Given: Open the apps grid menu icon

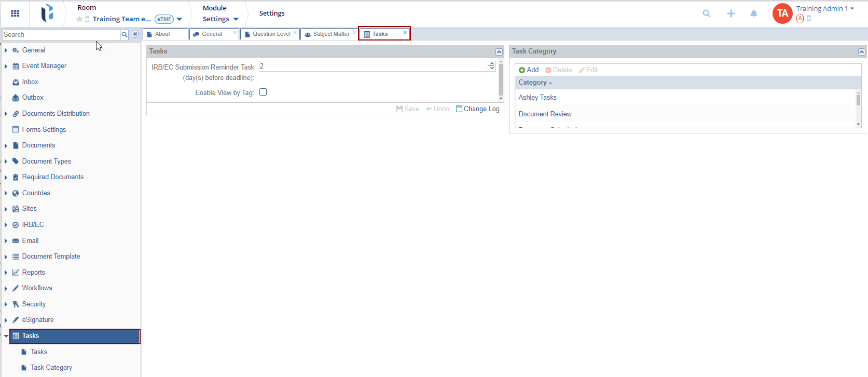Looking at the screenshot, I should click(15, 14).
